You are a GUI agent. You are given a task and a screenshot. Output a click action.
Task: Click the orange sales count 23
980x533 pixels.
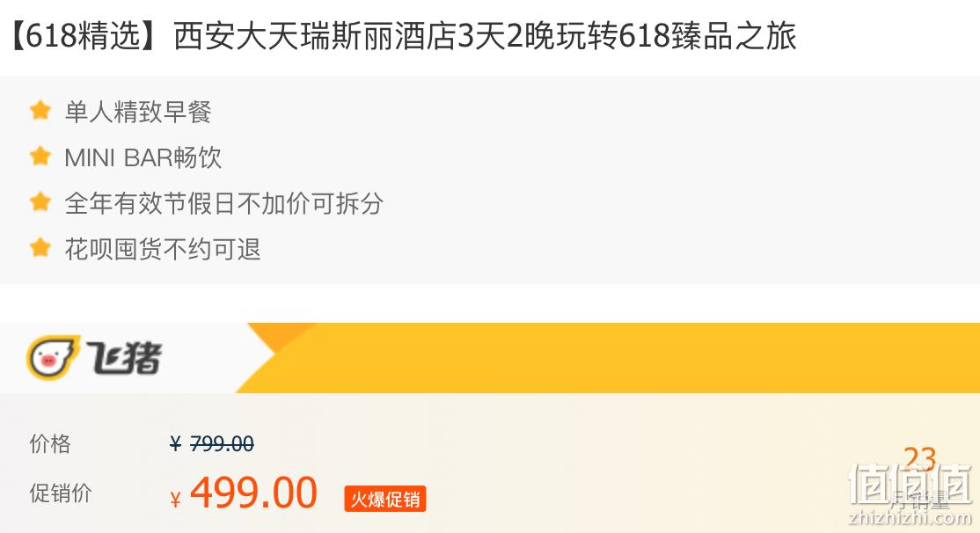point(919,459)
